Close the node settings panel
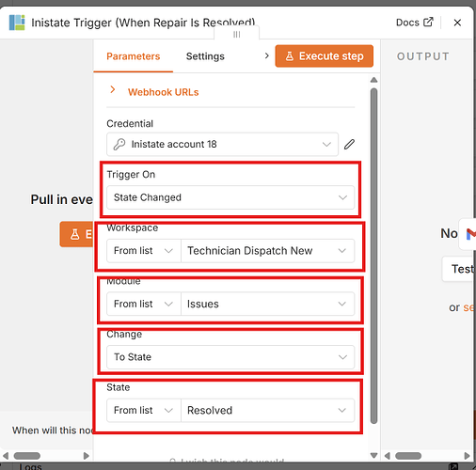Screen dimensions: 476x470 pos(457,23)
